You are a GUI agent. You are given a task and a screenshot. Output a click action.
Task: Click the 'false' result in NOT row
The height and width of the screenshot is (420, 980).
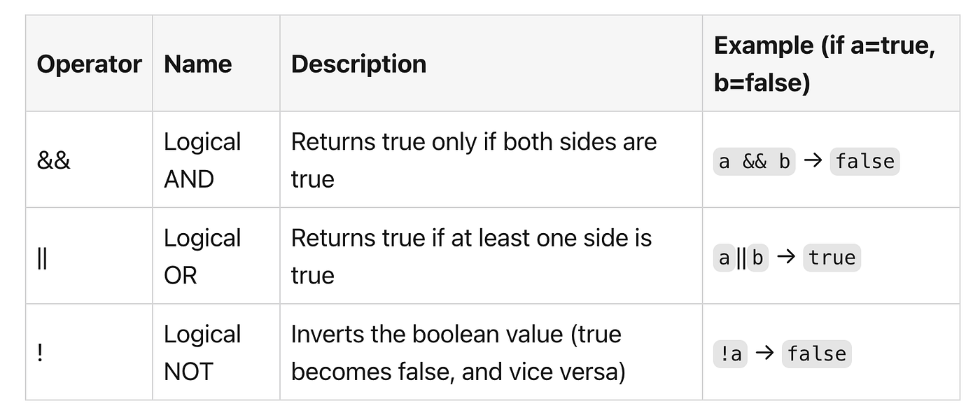[816, 354]
